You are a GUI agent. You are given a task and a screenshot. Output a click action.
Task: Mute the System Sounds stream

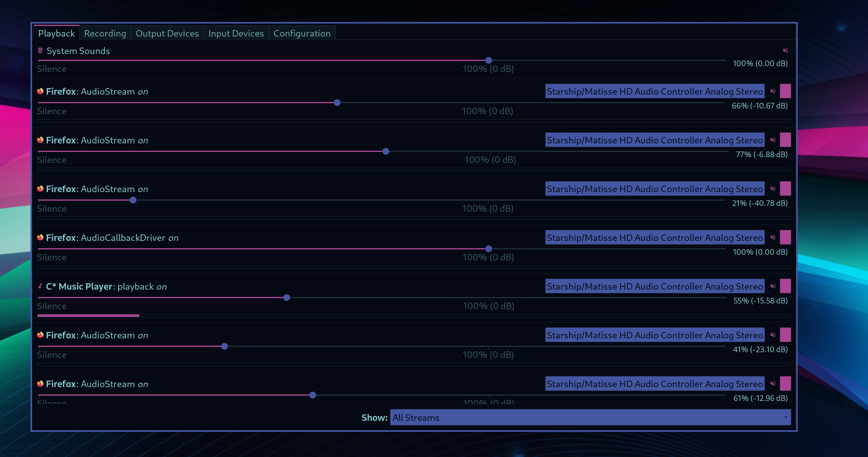click(x=785, y=51)
